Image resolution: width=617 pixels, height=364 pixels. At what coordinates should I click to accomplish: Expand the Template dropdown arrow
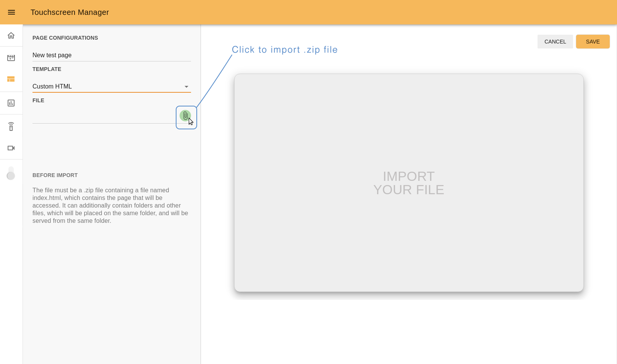[186, 87]
